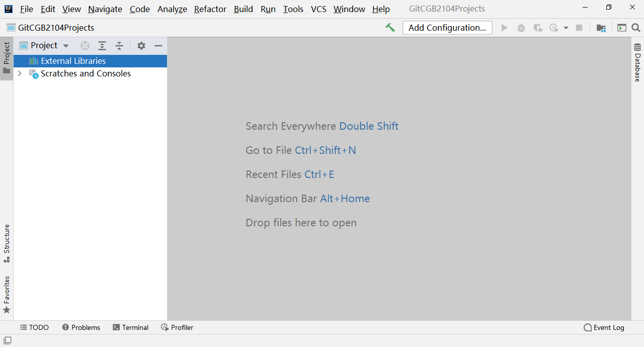This screenshot has width=644, height=347.
Task: Click the Search Everywhere magnifier icon
Action: click(635, 28)
